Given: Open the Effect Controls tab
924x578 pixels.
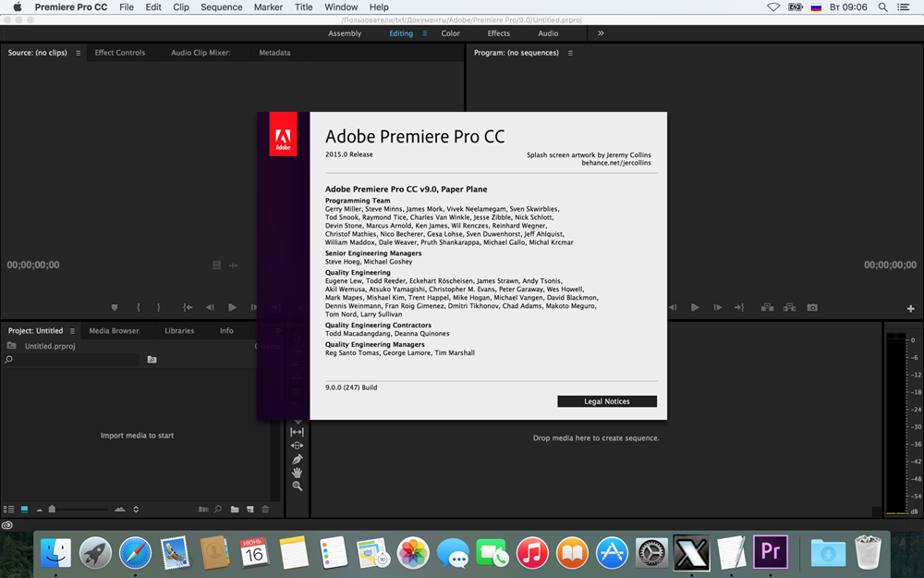Looking at the screenshot, I should (x=119, y=53).
